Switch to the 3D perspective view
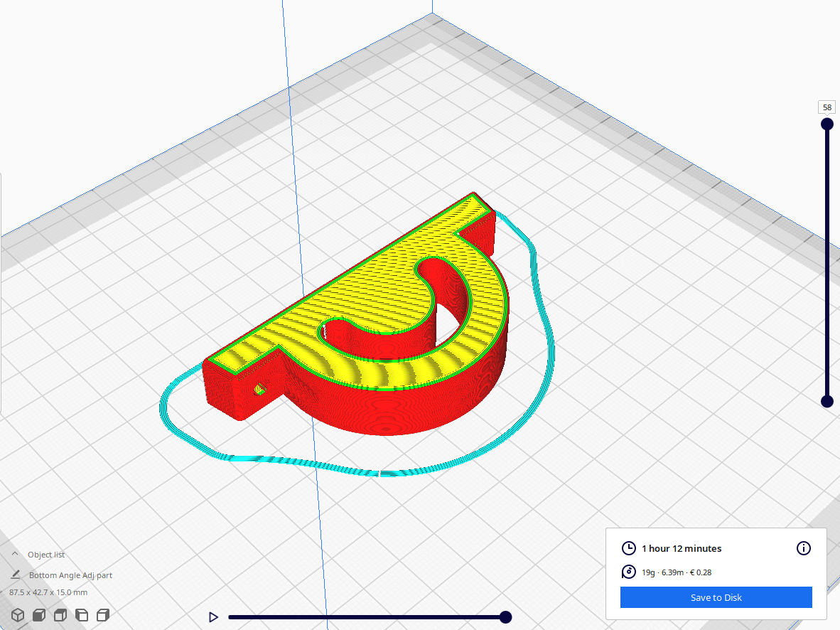This screenshot has width=840, height=630. tap(18, 615)
